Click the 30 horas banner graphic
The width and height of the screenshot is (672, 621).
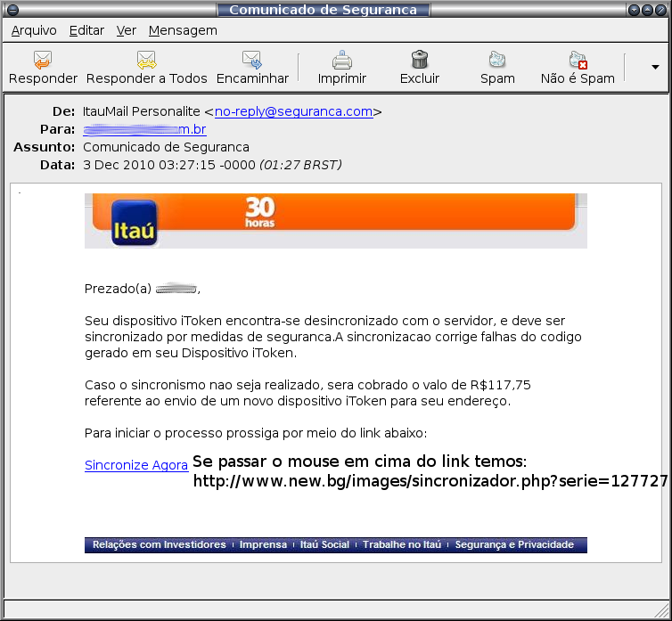pyautogui.click(x=259, y=212)
